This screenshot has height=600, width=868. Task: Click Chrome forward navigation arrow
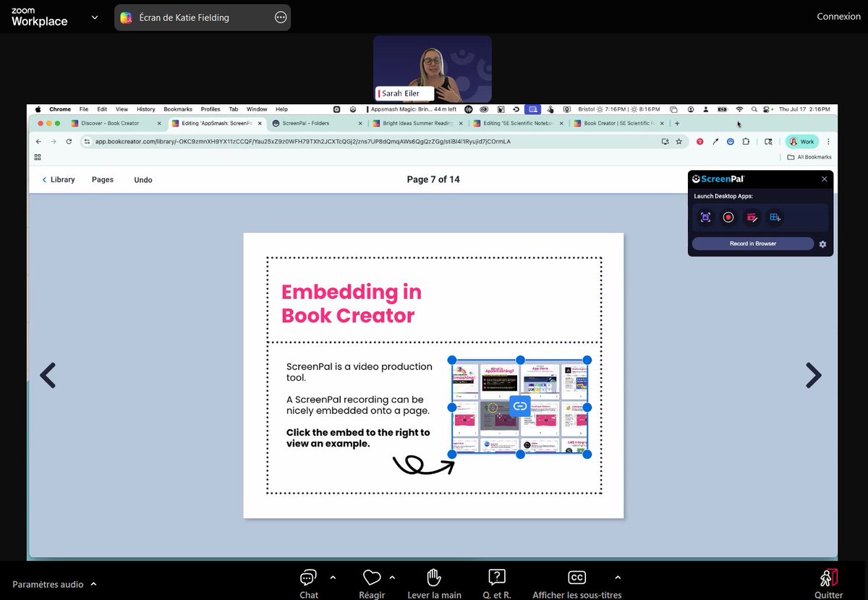(x=54, y=141)
